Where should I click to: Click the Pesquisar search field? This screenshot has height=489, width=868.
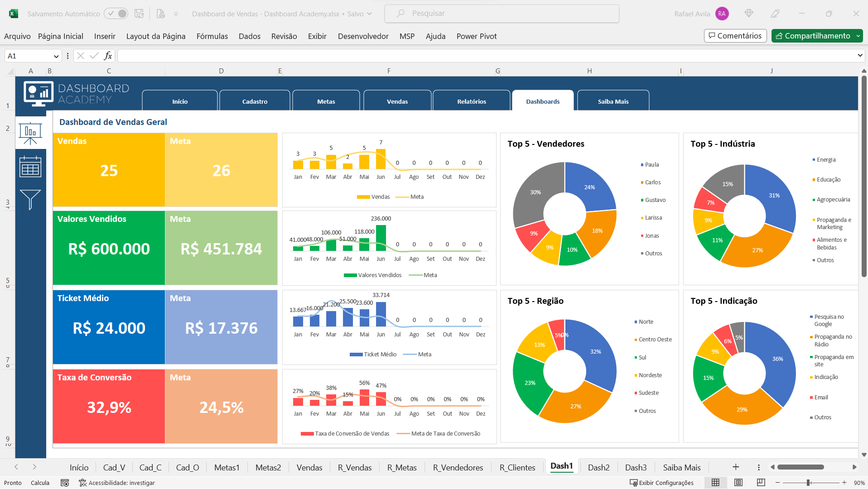502,14
